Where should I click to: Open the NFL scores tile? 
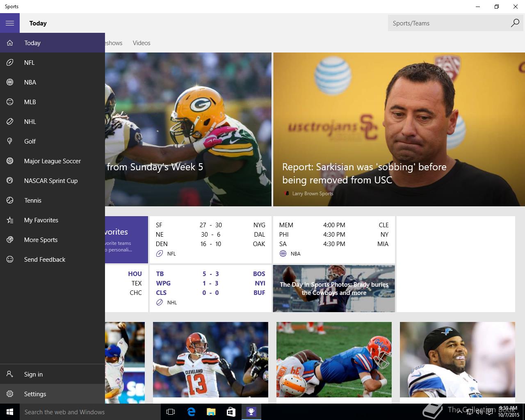[x=210, y=240]
